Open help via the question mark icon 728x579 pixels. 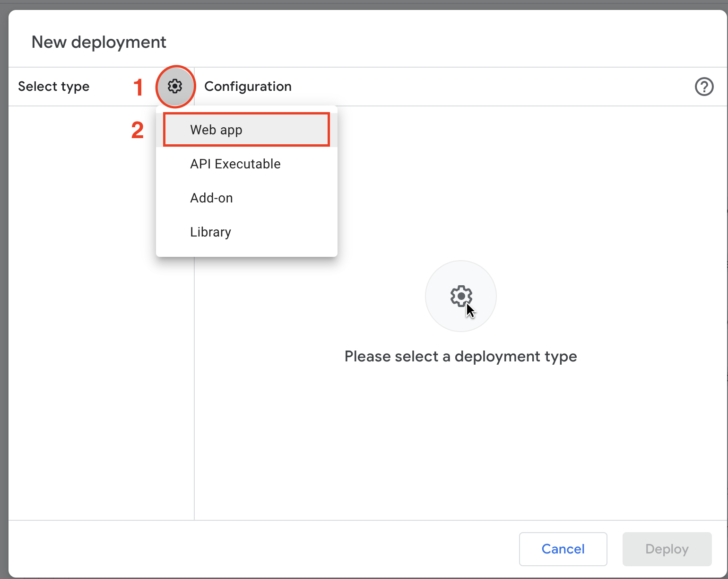pyautogui.click(x=704, y=87)
